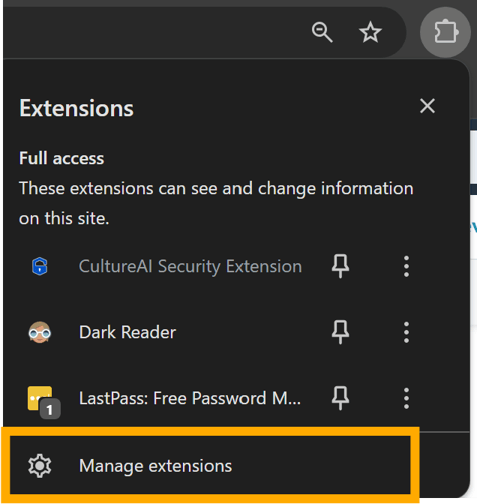Expand Dark Reader three-dot menu
Viewport: 477px width, 504px height.
click(x=406, y=332)
